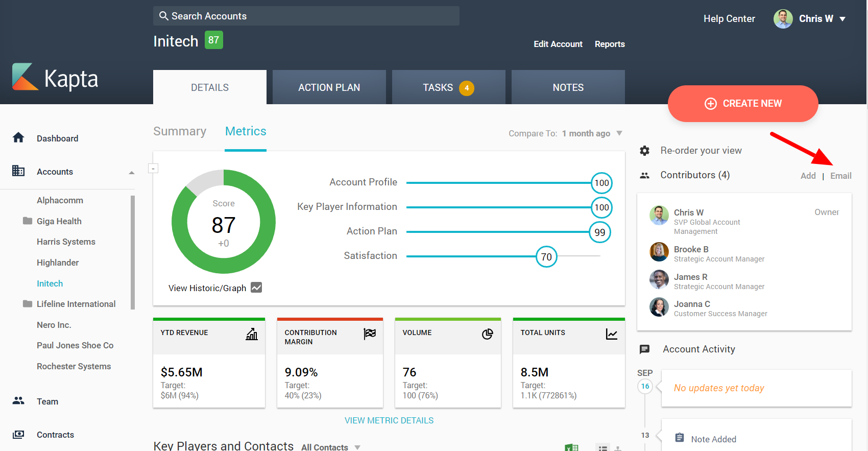The image size is (868, 451).
Task: Click the CREATE NEW button
Action: [743, 104]
